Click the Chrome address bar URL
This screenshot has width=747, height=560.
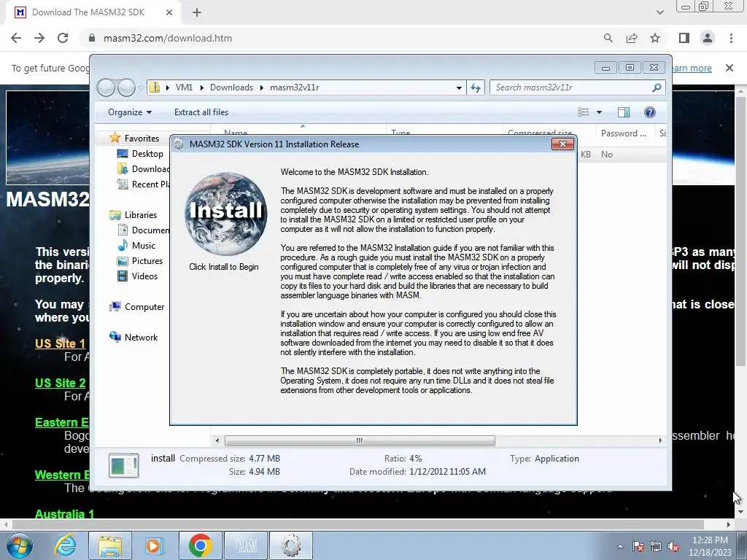tap(168, 38)
